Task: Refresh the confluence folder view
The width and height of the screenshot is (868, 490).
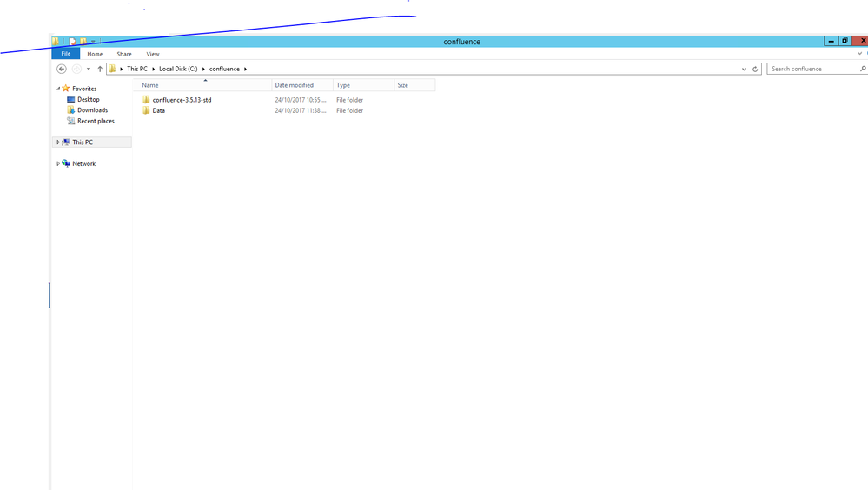Action: pos(755,70)
